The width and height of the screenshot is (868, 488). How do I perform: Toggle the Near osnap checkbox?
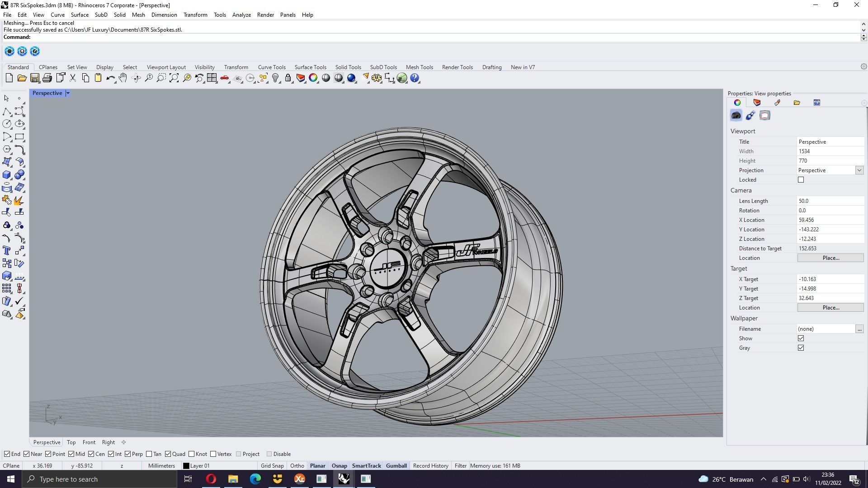click(x=26, y=454)
